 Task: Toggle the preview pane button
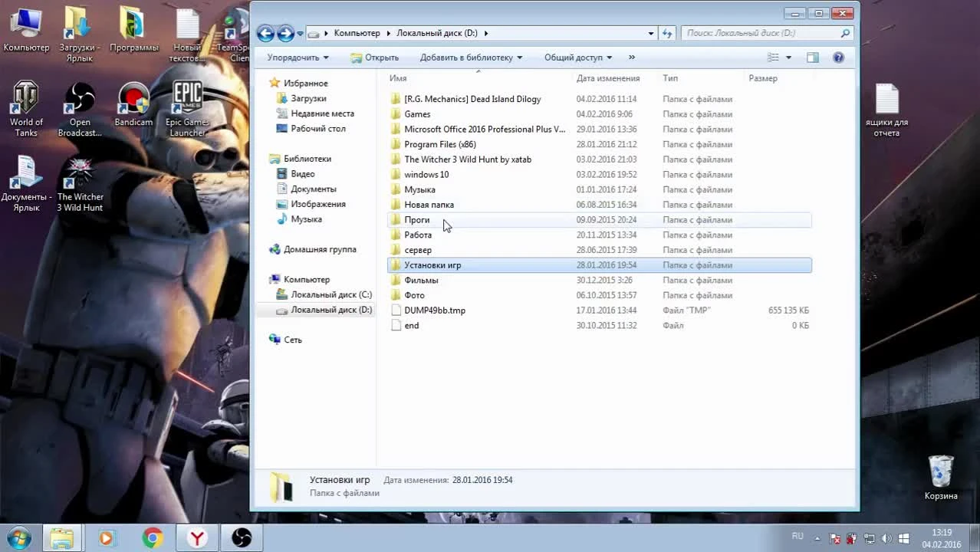pyautogui.click(x=812, y=58)
